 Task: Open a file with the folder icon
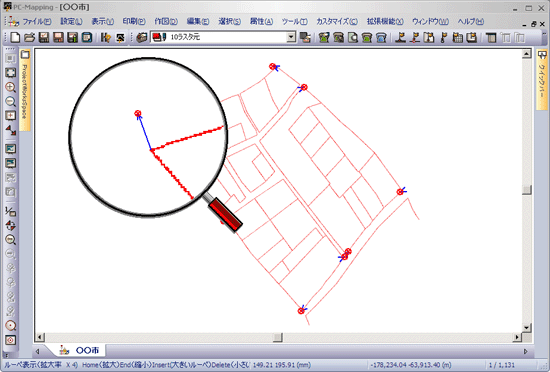point(30,37)
